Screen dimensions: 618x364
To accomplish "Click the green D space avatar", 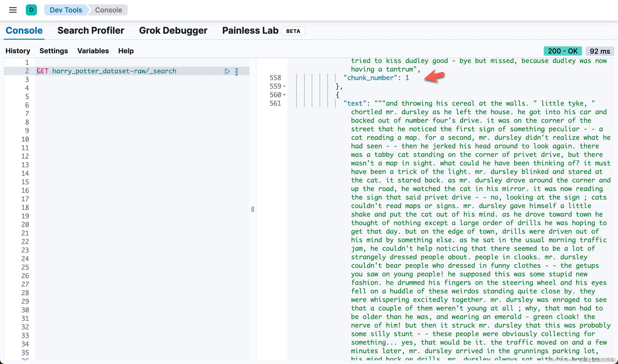I will coord(31,10).
